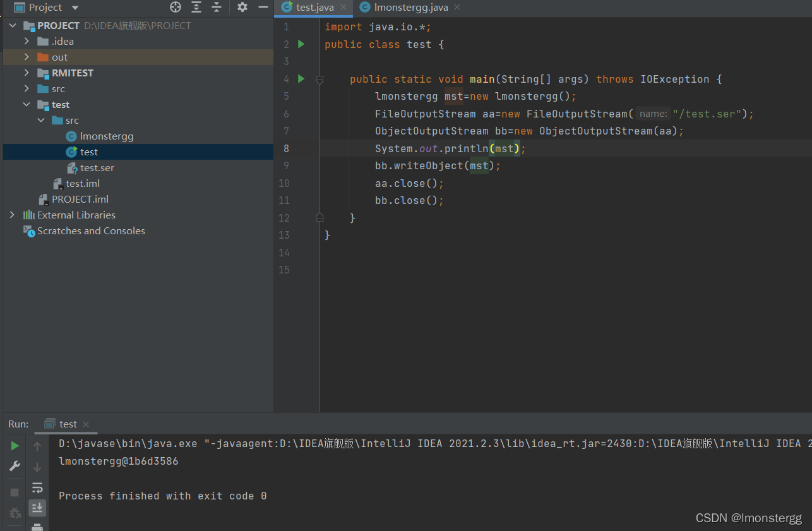Click on IOException in throws clause
This screenshot has width=812, height=531.
point(675,79)
